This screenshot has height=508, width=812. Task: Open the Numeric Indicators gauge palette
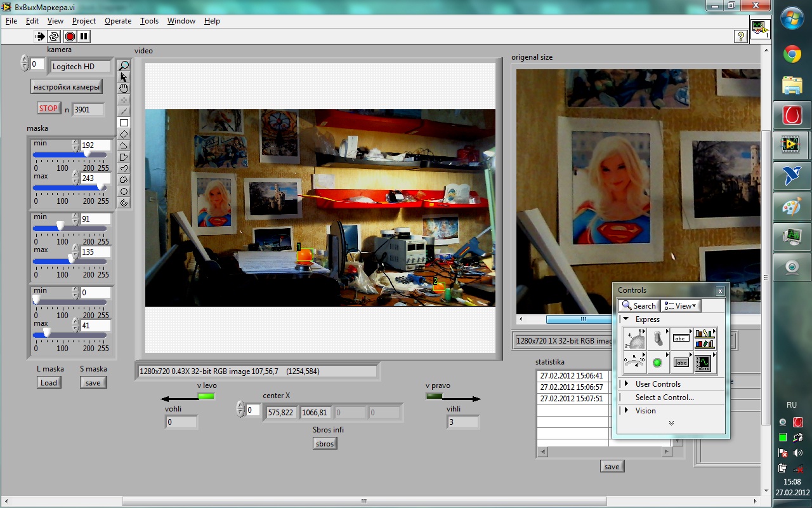634,363
